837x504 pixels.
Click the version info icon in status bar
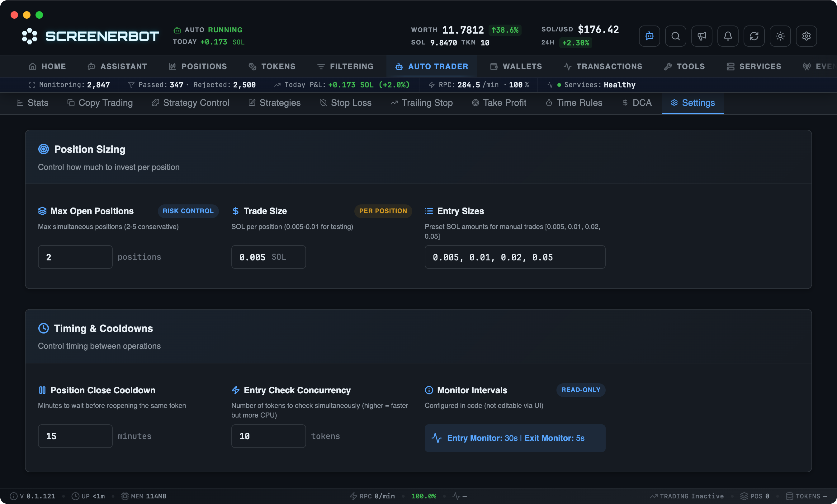[13, 496]
